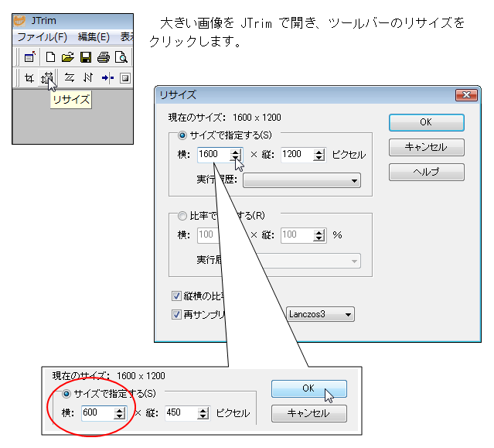Expand the 実行履歴 history dropdown under size

coord(302,180)
